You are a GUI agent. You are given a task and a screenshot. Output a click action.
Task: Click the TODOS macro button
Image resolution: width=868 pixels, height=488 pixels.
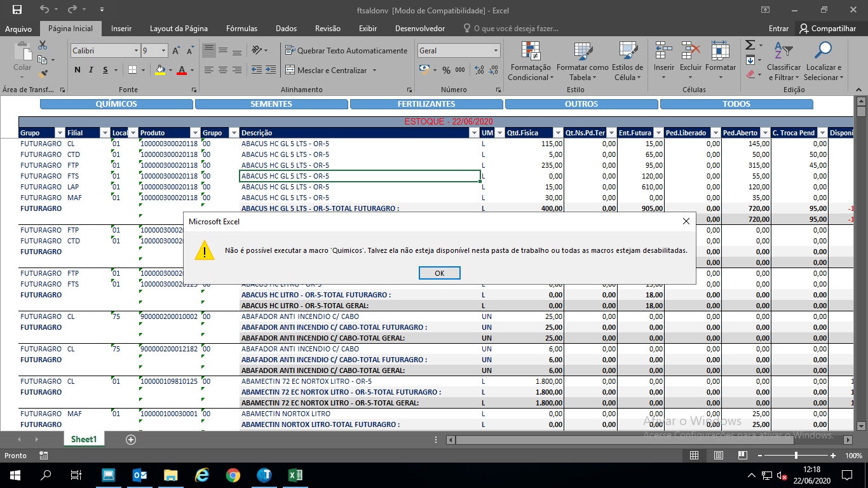tap(736, 104)
